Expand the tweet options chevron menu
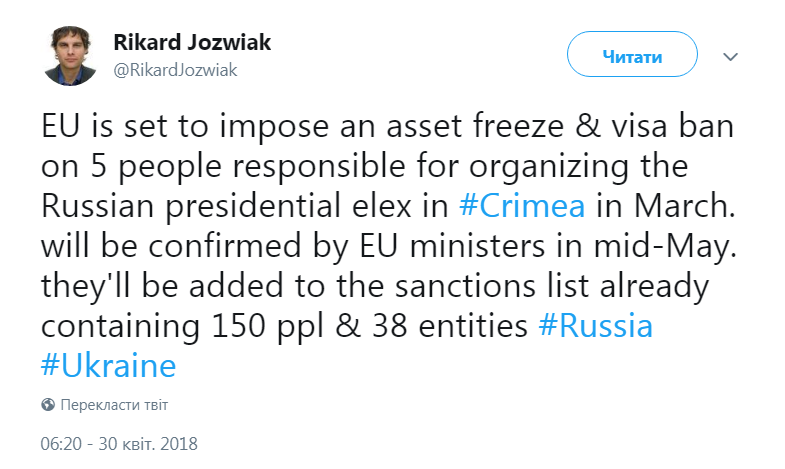785x469 pixels. [731, 56]
